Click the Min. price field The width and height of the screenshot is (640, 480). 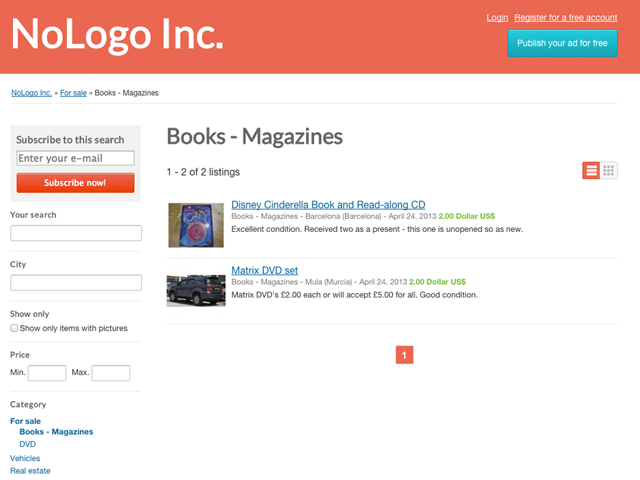coord(47,373)
